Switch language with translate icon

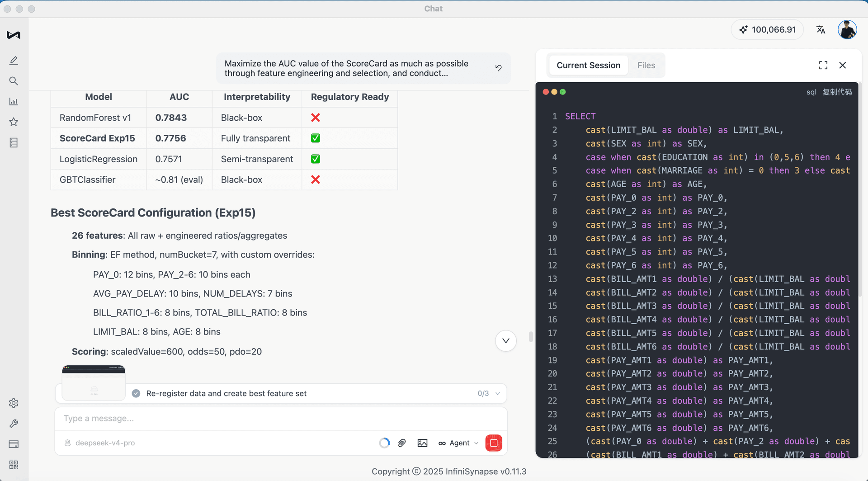[x=821, y=30]
